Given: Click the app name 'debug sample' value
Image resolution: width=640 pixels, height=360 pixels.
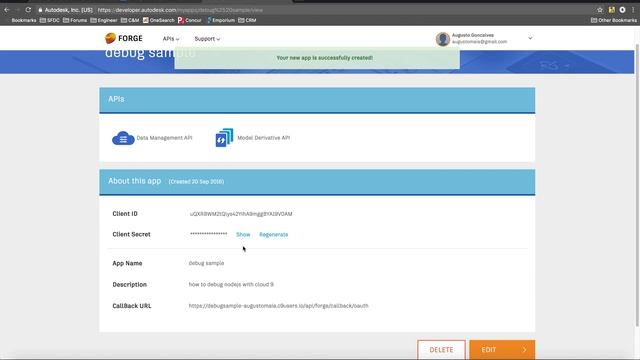Looking at the screenshot, I should click(x=206, y=263).
